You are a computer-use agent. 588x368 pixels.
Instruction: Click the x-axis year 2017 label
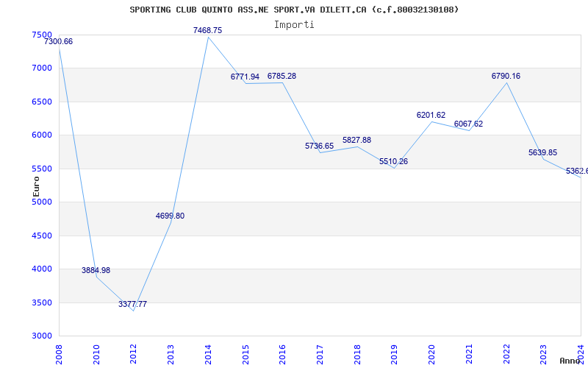click(x=320, y=354)
